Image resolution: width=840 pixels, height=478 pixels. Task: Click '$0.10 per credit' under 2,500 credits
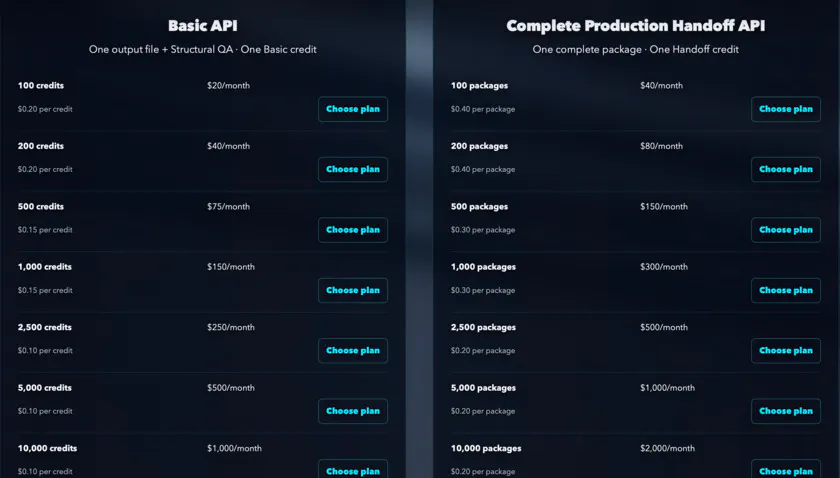coord(45,350)
